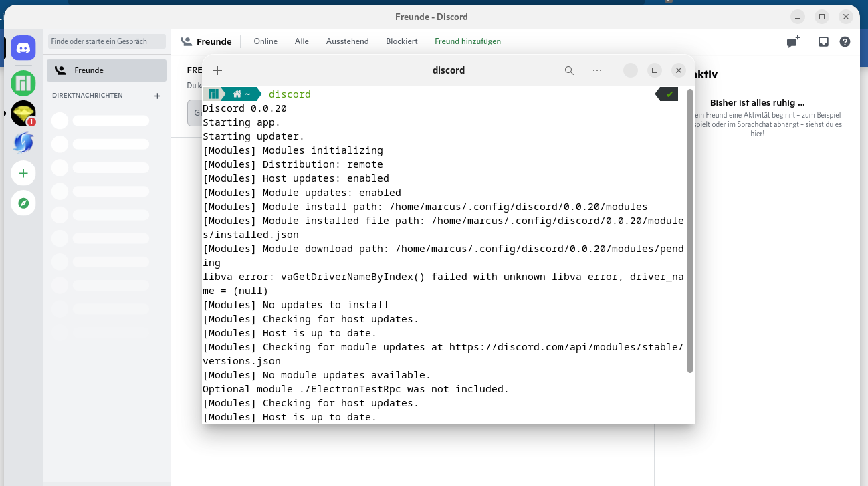The height and width of the screenshot is (486, 868).
Task: Maximize the terminal window
Action: coord(655,70)
